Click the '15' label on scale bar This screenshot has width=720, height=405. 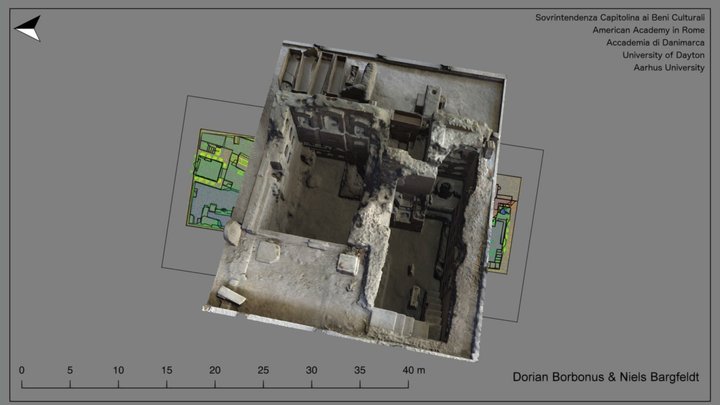[167, 370]
